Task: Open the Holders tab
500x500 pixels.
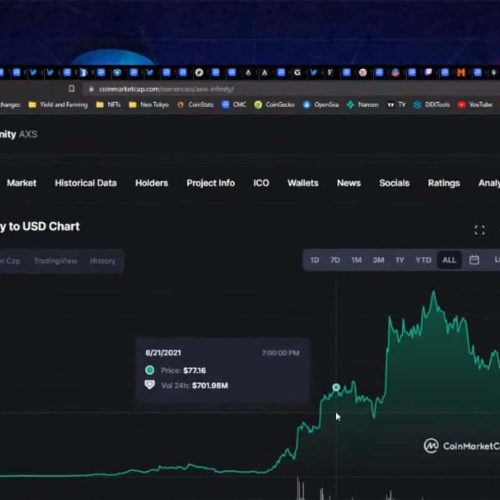Action: click(152, 183)
